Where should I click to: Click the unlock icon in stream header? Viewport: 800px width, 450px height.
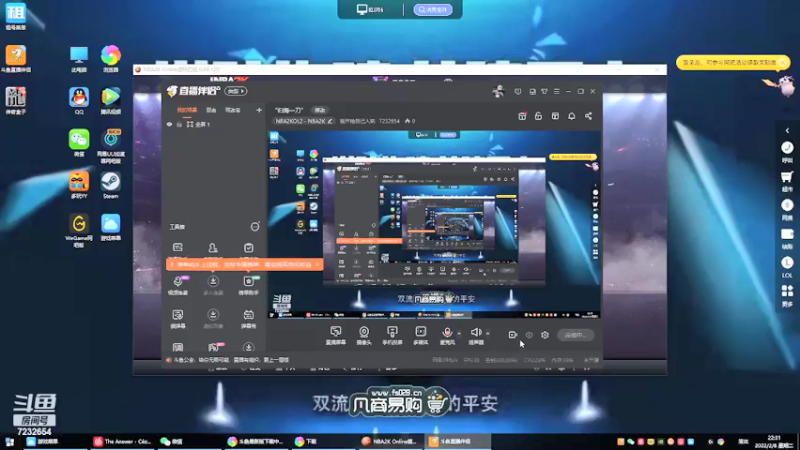pyautogui.click(x=538, y=116)
